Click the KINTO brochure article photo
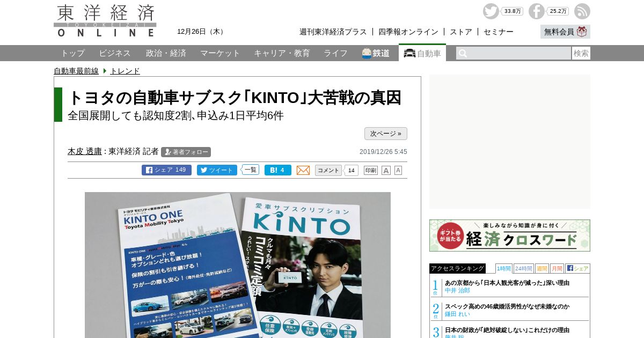 238,265
